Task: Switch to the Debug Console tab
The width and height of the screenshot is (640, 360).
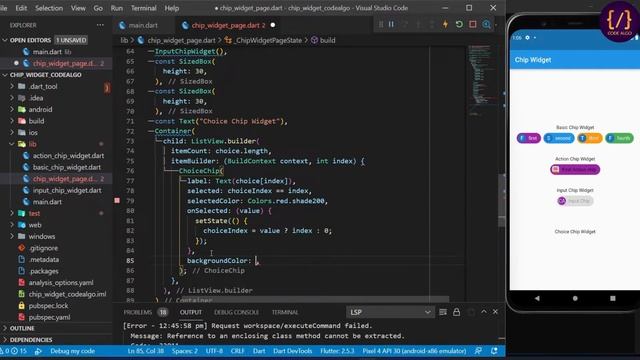Action: 236,312
